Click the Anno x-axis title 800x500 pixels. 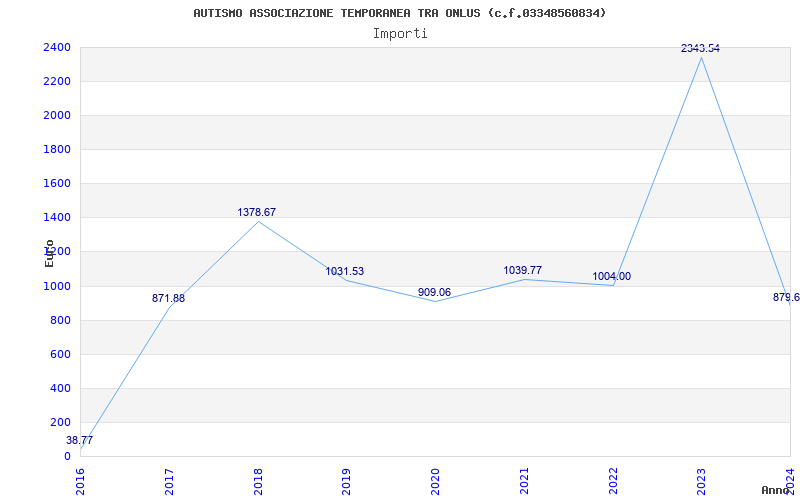pos(776,490)
